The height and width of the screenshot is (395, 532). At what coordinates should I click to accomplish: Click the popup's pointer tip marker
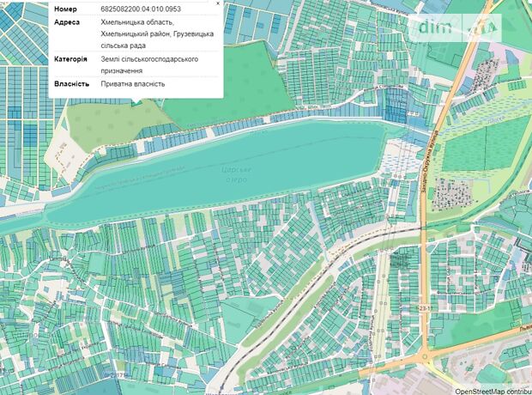coord(136,102)
